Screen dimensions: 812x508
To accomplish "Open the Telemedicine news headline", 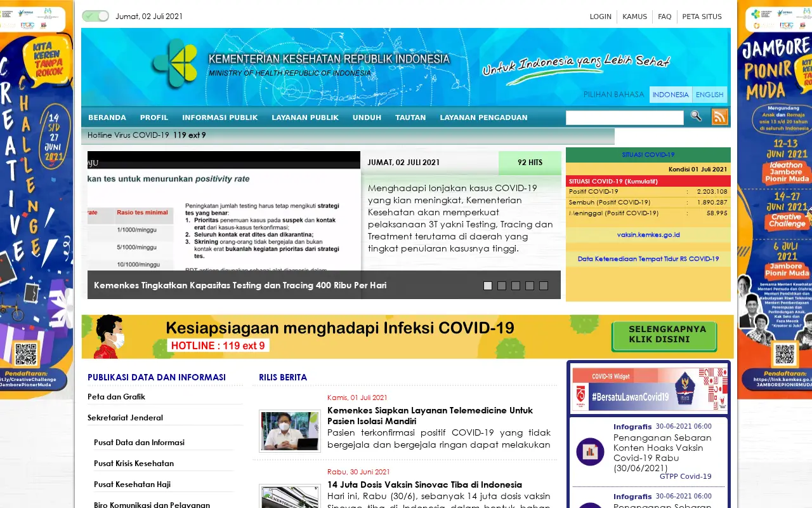I will pyautogui.click(x=430, y=416).
